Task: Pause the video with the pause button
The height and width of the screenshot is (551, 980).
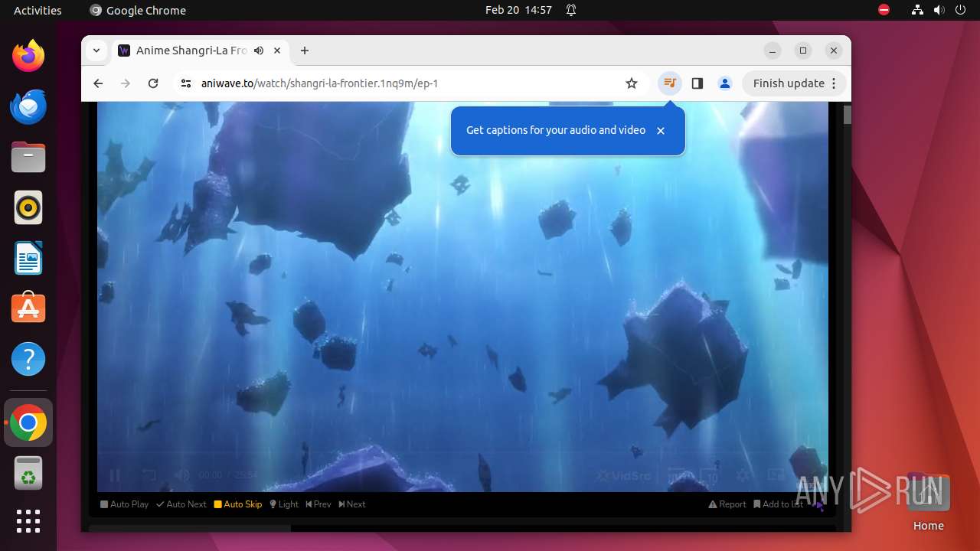Action: 115,475
